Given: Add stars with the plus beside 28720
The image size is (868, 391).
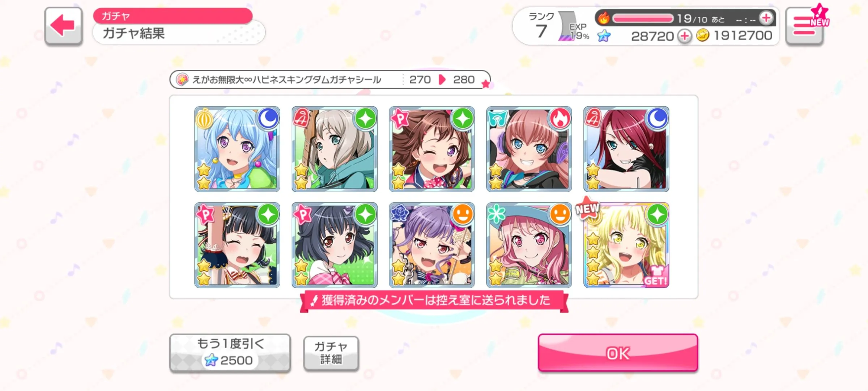Looking at the screenshot, I should (x=684, y=36).
